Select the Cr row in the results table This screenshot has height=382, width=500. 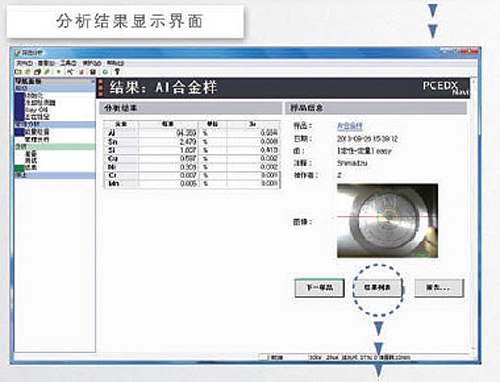pyautogui.click(x=192, y=175)
